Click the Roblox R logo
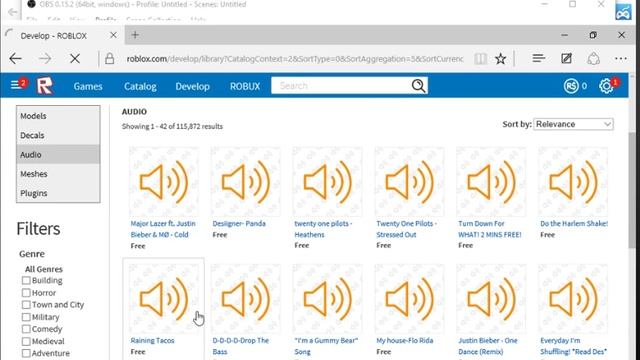Screen dimensions: 640x360 44,86
